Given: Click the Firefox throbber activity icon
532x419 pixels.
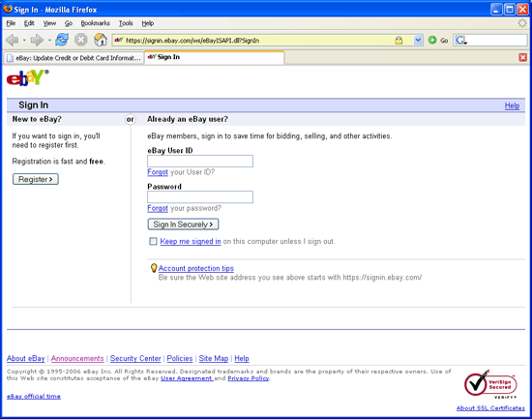Looking at the screenshot, I should coord(522,23).
